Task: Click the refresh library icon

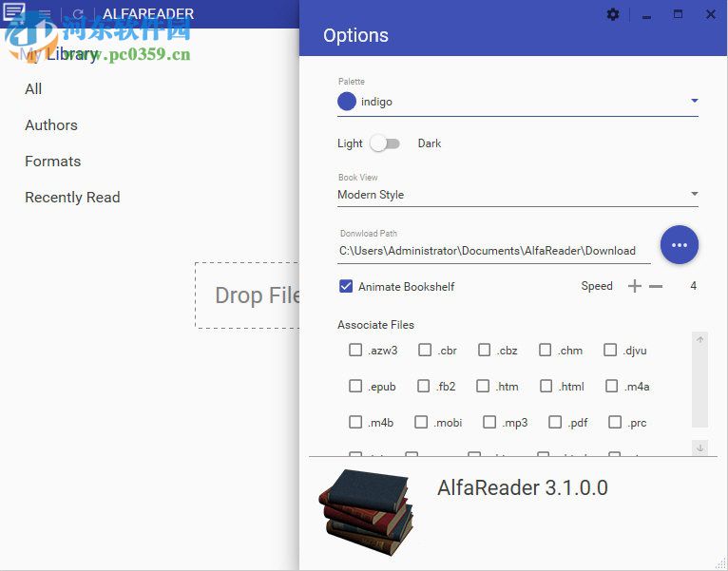Action: point(78,14)
